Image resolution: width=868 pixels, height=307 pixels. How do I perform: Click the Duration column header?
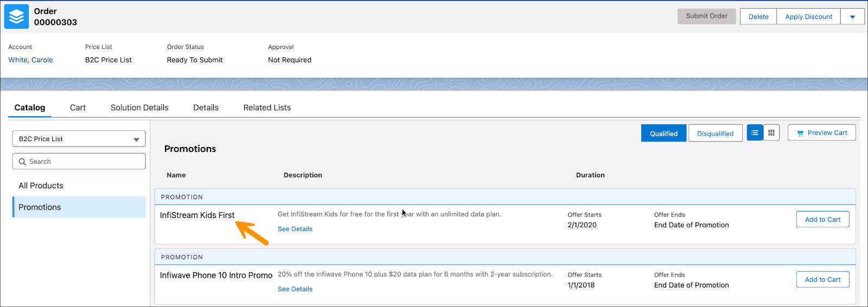point(590,175)
